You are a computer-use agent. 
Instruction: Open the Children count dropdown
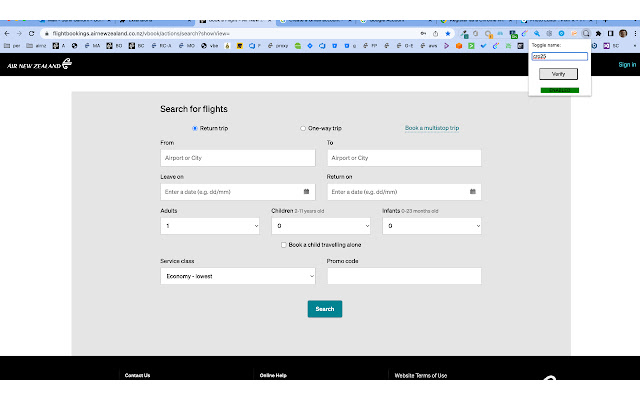(x=321, y=226)
